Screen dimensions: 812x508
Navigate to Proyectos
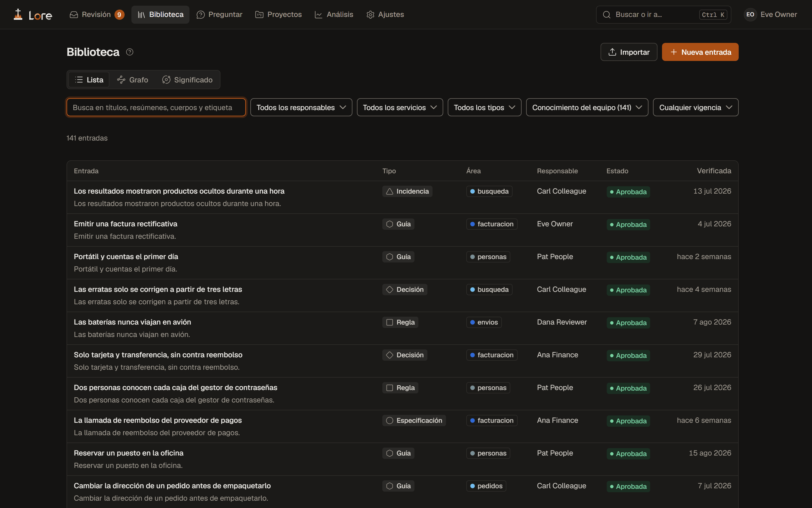tap(278, 14)
